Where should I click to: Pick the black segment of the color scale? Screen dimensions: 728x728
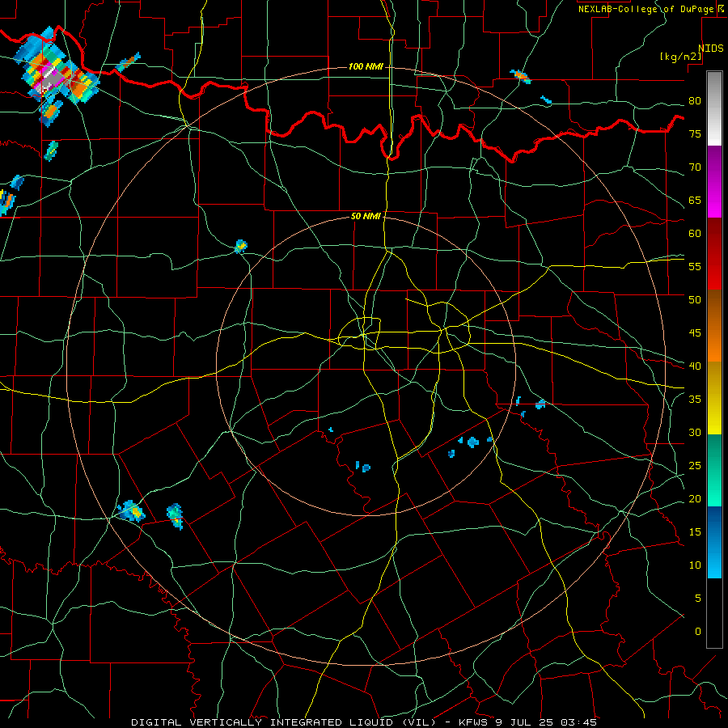tap(714, 613)
